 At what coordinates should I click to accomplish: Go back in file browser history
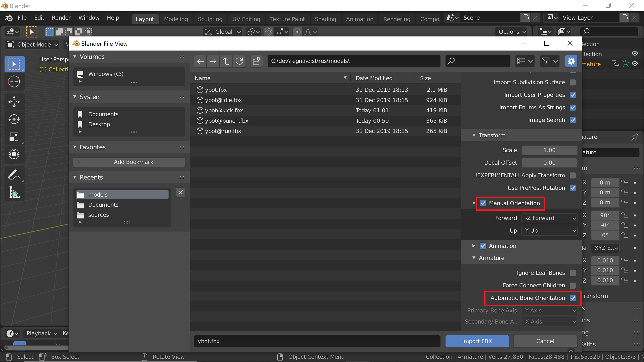click(x=200, y=61)
